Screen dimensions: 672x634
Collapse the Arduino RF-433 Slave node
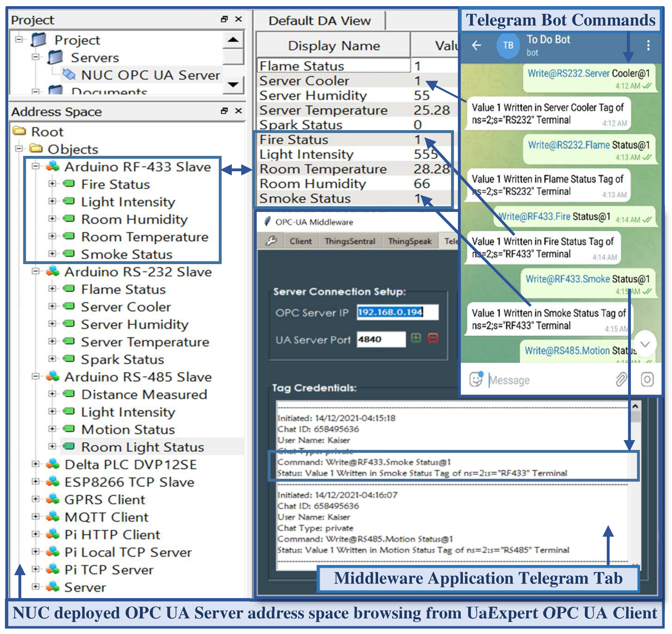click(x=35, y=166)
